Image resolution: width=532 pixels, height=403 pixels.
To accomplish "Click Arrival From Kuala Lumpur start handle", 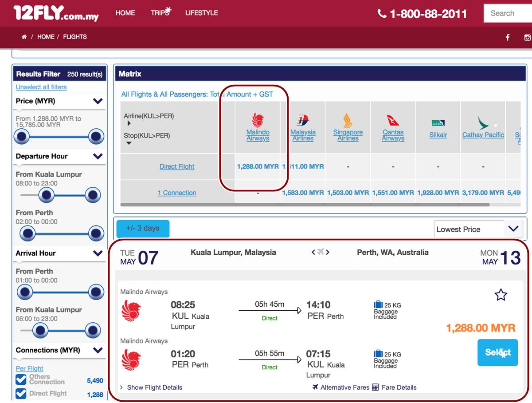I will [x=40, y=330].
